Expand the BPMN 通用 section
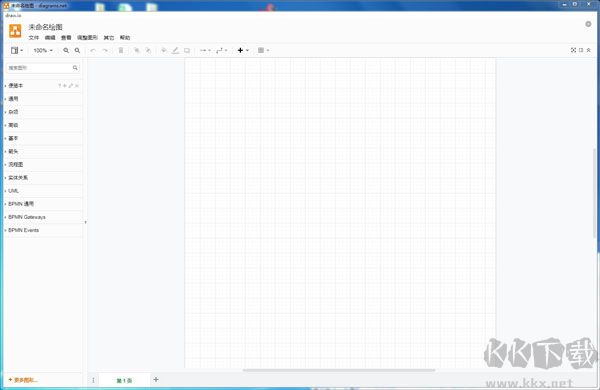 click(43, 204)
